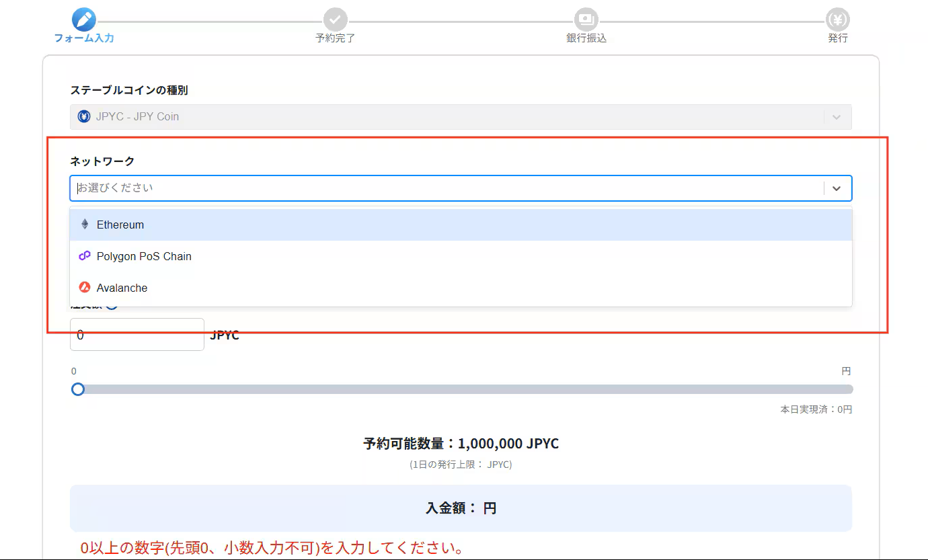Click the JPYC amount input box
This screenshot has width=928, height=560.
coord(137,334)
